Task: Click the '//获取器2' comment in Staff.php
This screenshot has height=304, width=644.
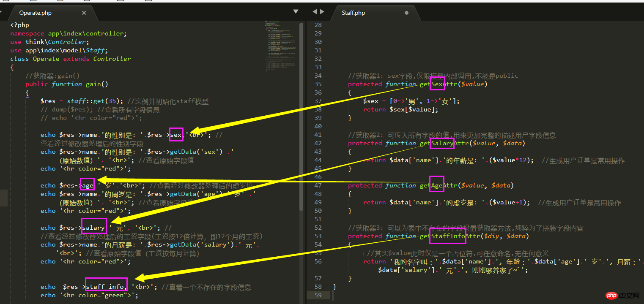Action: point(452,135)
